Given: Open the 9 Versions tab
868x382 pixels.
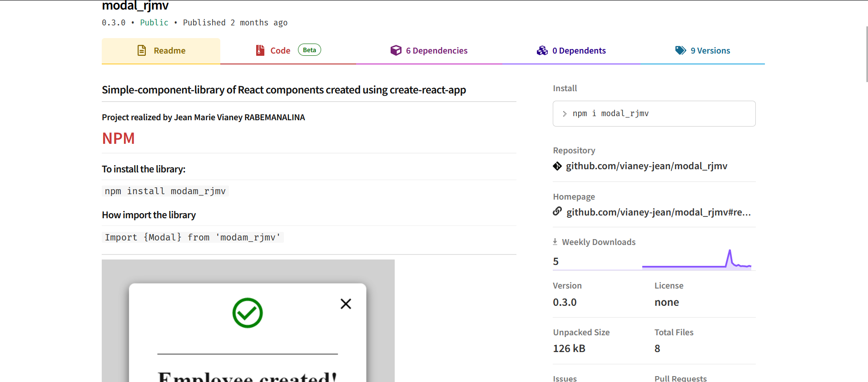Looking at the screenshot, I should [702, 51].
